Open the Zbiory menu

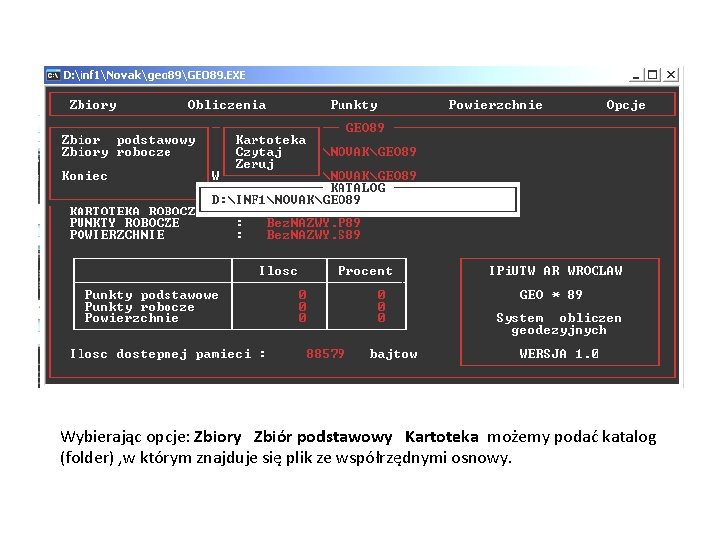93,105
